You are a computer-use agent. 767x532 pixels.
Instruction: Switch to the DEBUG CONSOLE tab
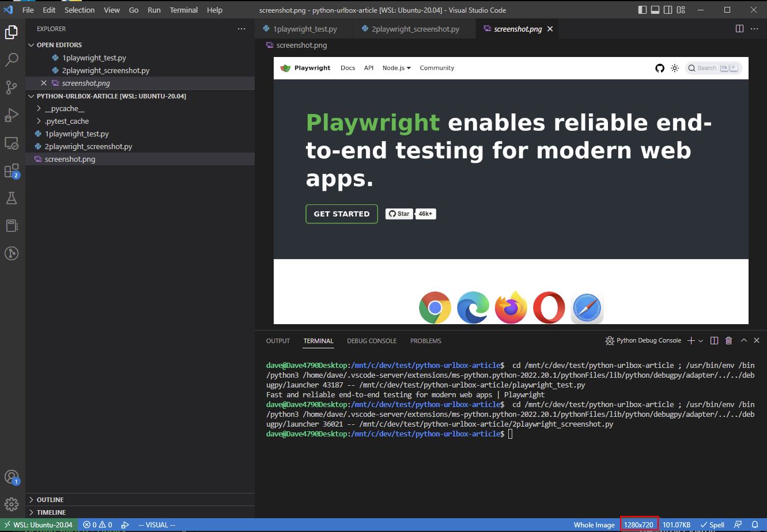[371, 341]
